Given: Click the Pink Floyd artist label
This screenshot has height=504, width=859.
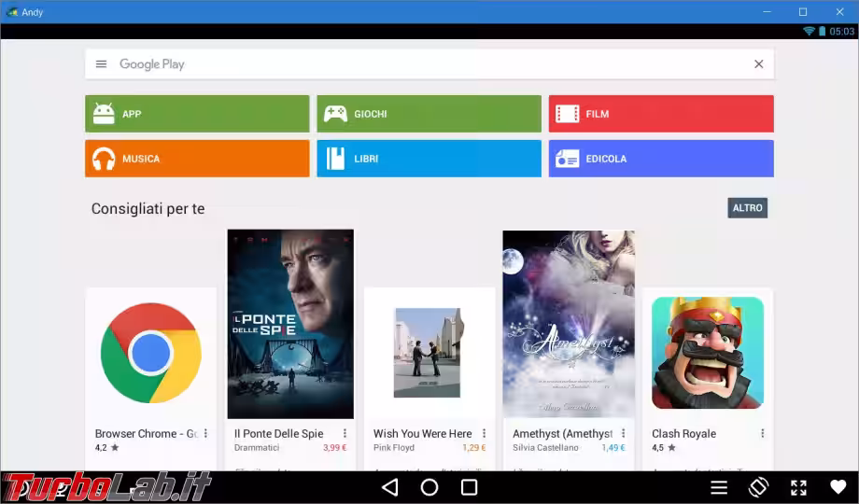Looking at the screenshot, I should point(394,448).
